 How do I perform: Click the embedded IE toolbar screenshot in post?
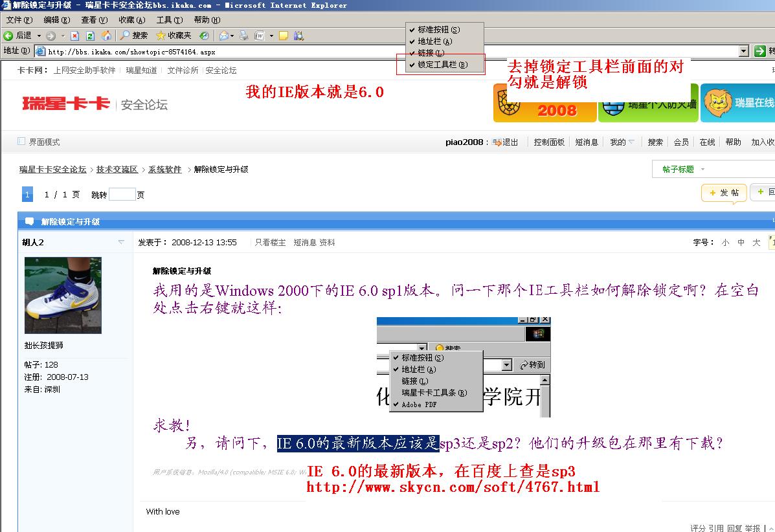tap(463, 367)
